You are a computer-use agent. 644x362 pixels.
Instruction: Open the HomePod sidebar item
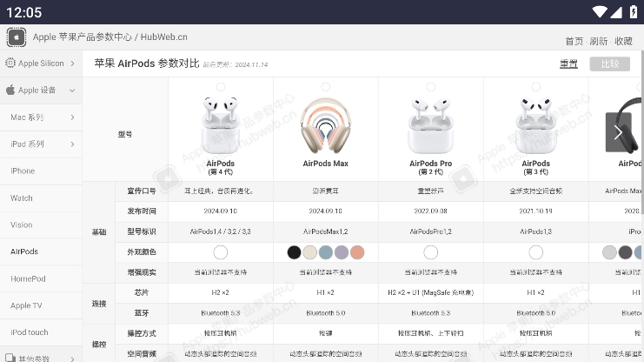pyautogui.click(x=28, y=278)
